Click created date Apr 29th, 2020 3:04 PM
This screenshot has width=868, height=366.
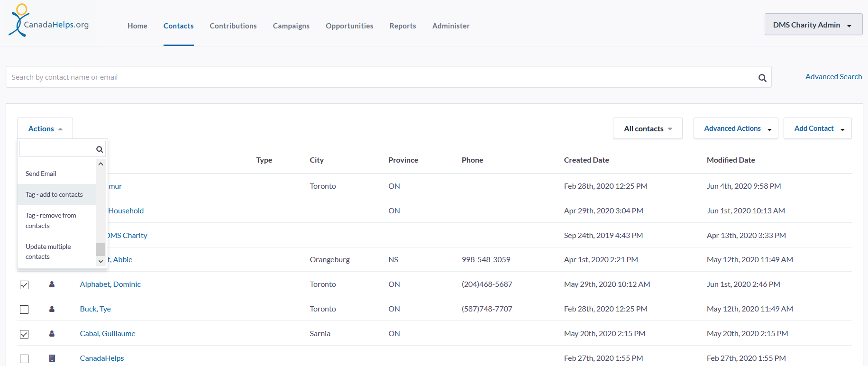(603, 211)
